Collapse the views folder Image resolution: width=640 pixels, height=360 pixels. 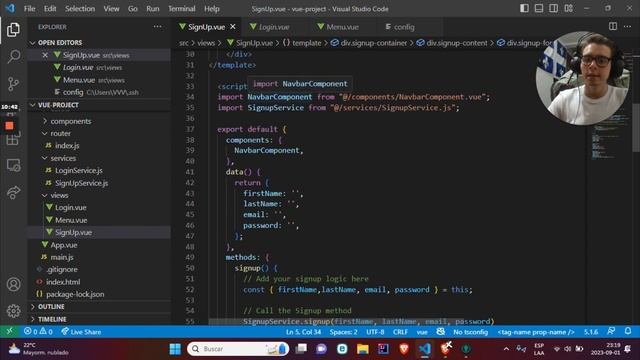[x=59, y=195]
